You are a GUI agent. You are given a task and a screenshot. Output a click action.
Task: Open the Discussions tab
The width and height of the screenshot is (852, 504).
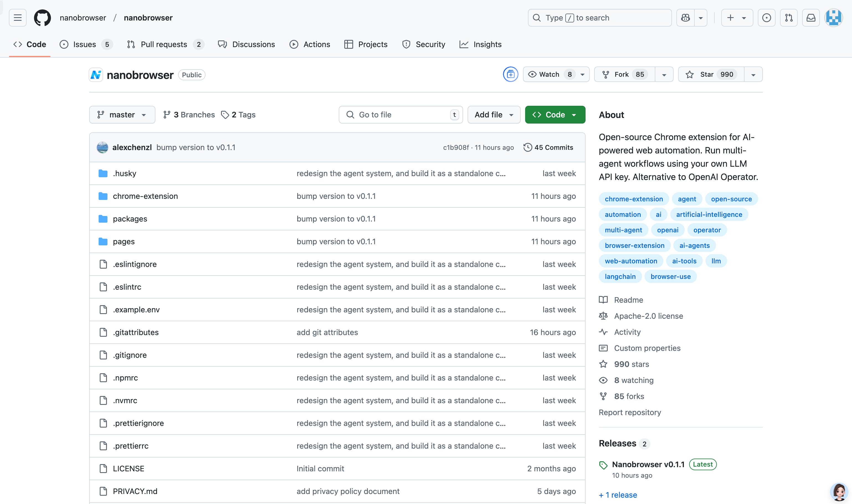click(247, 45)
